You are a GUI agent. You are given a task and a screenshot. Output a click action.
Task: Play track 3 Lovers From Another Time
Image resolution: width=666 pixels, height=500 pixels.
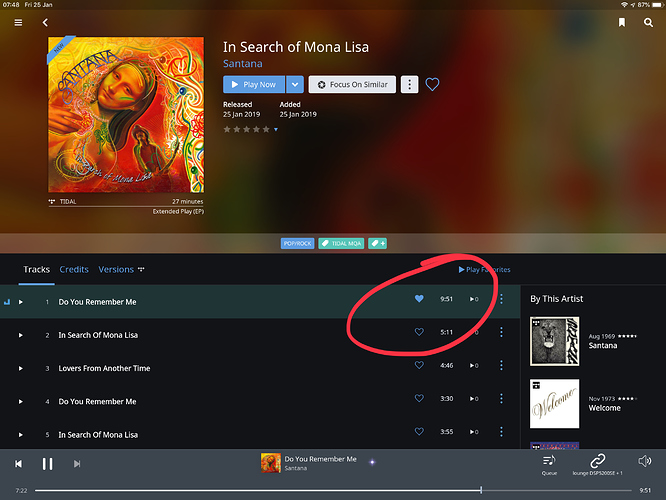coord(20,368)
